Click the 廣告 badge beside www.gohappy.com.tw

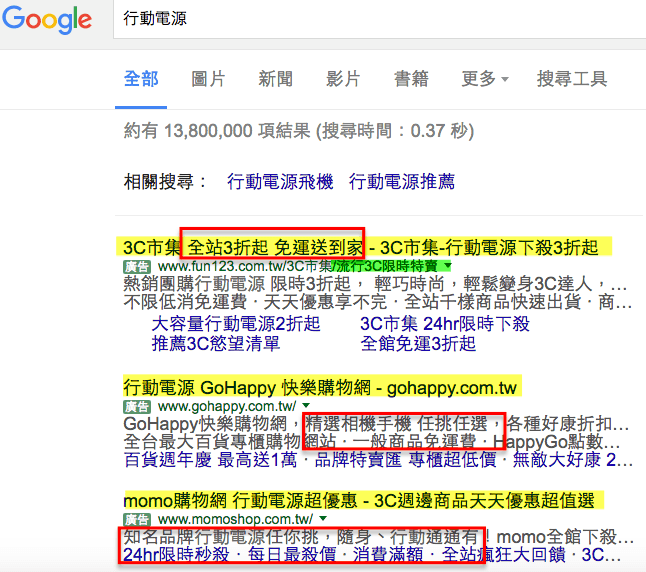pyautogui.click(x=137, y=407)
